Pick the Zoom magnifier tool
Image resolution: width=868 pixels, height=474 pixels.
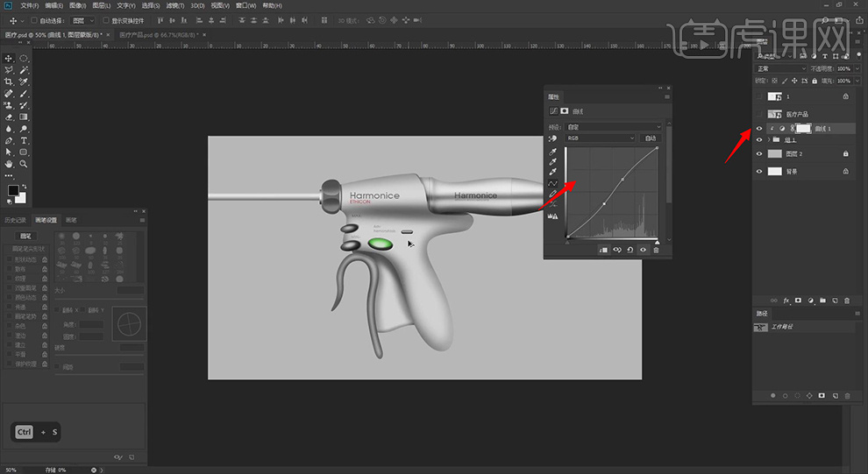[24, 164]
